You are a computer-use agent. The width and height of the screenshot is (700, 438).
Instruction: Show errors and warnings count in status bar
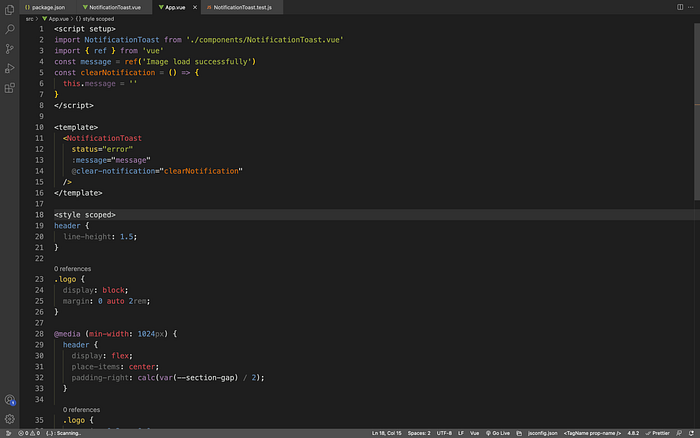[29, 433]
